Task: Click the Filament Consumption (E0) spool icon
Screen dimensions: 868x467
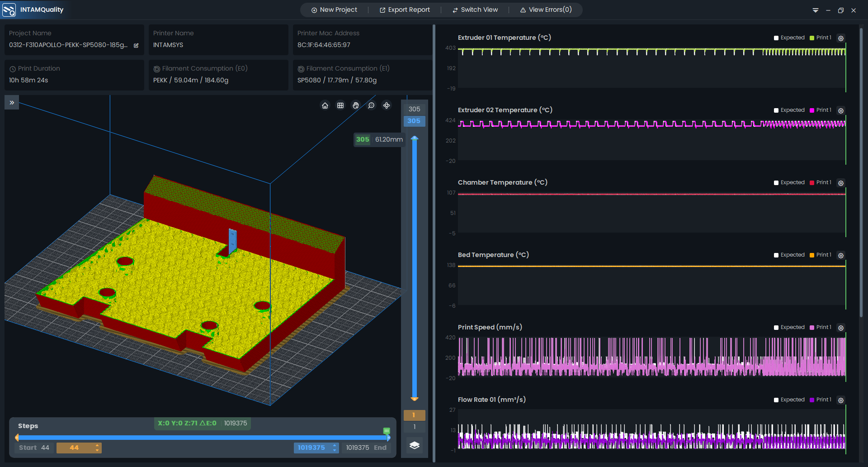Action: tap(157, 69)
